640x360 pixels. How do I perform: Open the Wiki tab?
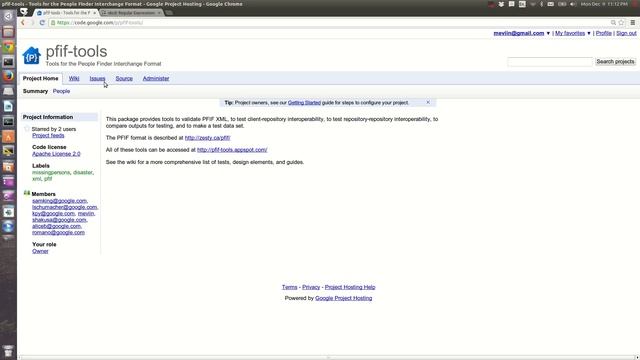point(74,78)
